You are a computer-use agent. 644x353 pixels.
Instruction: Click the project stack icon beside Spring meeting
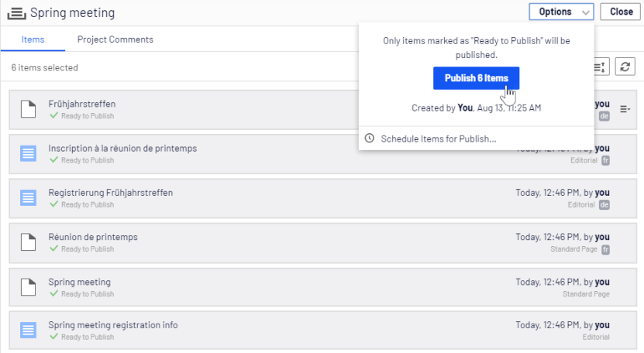pos(16,12)
